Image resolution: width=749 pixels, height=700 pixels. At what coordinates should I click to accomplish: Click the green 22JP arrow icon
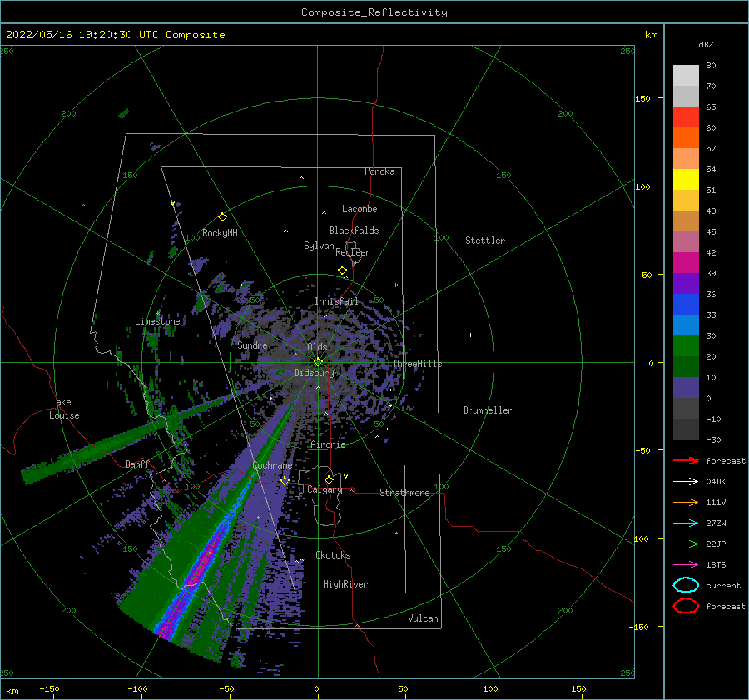click(x=686, y=544)
